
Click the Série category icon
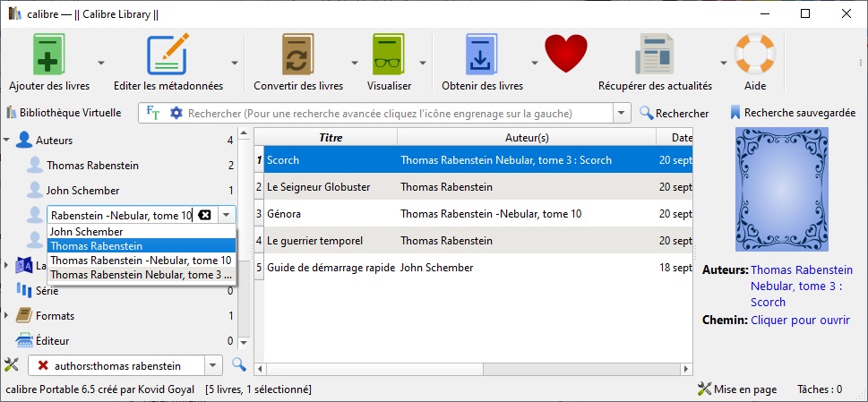(24, 290)
